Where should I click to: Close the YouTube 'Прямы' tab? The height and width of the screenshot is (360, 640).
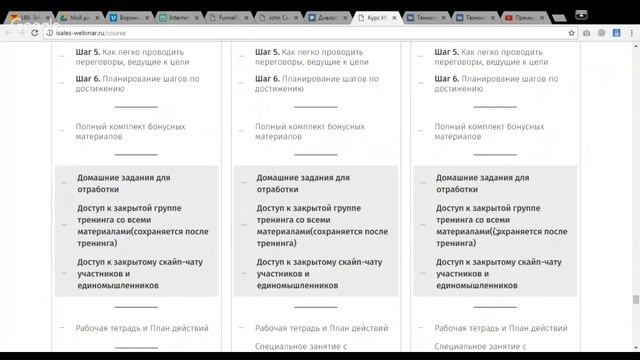point(542,18)
